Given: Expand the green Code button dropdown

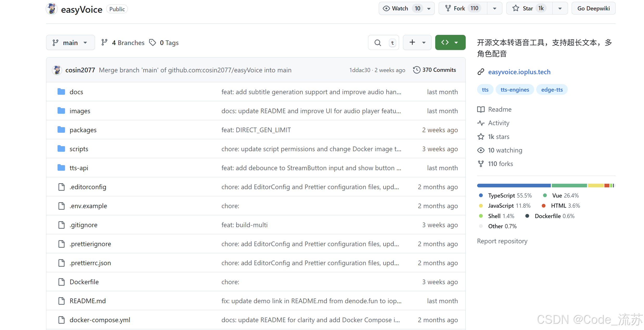Looking at the screenshot, I should click(450, 42).
